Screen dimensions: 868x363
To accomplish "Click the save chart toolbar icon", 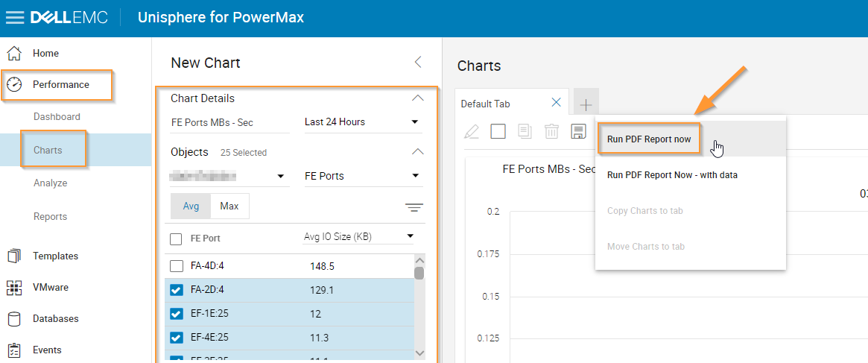I will tap(577, 132).
